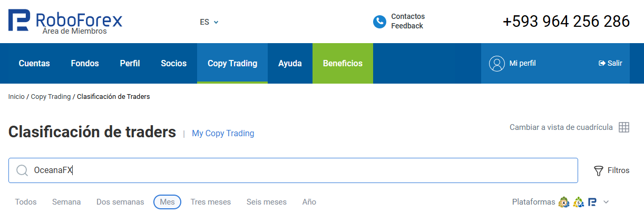Select the MetaTrader 5 platform icon
The height and width of the screenshot is (223, 644).
coord(579,202)
